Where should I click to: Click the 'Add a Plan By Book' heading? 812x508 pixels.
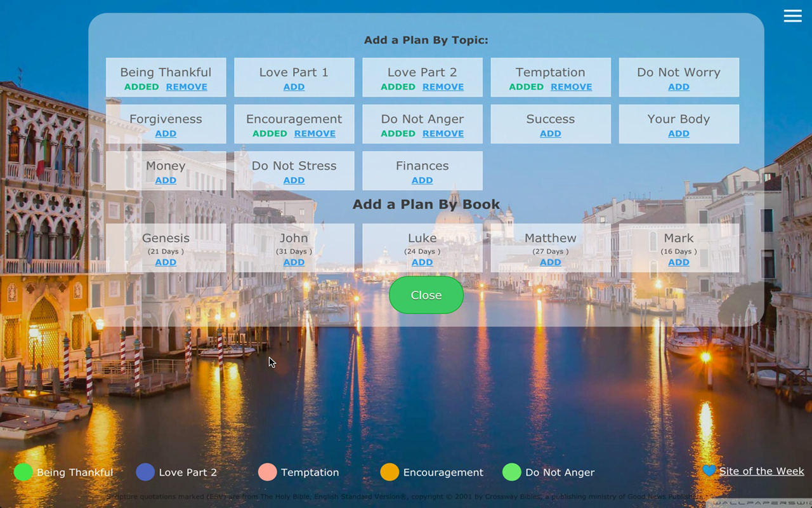click(426, 204)
